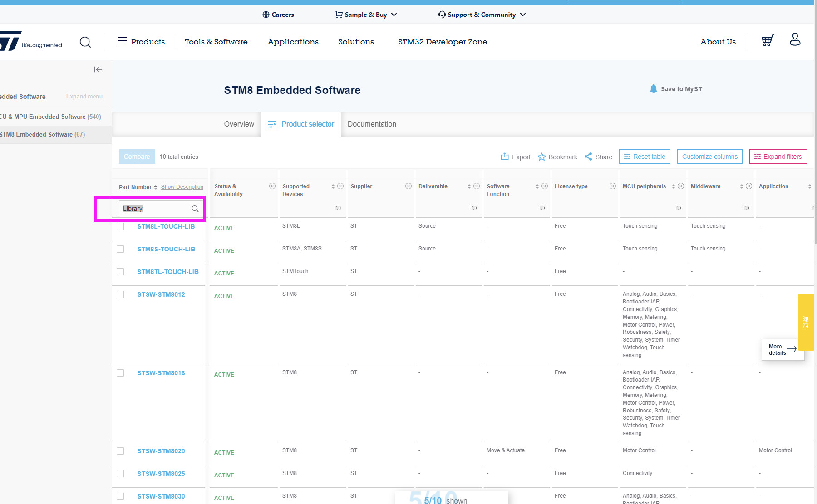The height and width of the screenshot is (504, 817).
Task: Click the globe icon beside Careers
Action: (x=266, y=15)
